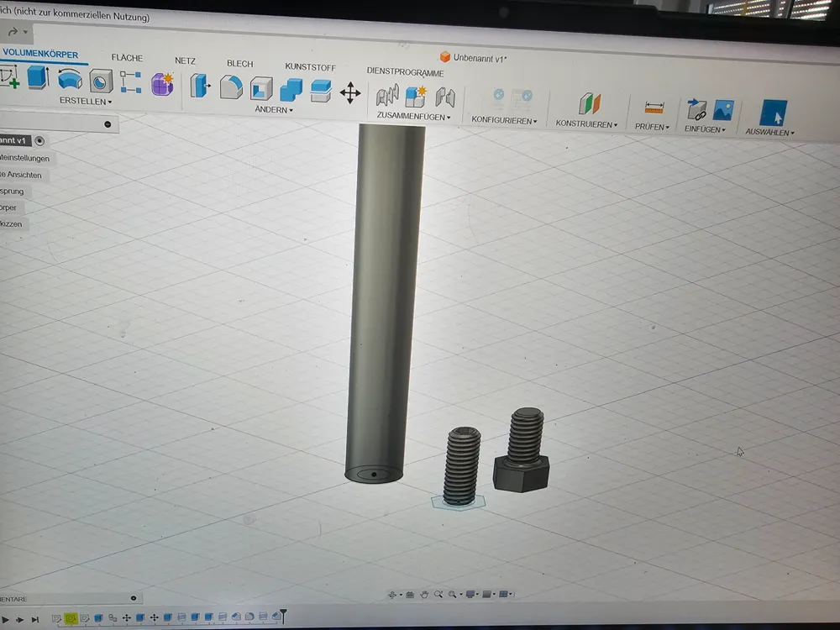Screen dimensions: 840x630
Task: Expand the comments panel round button
Action: pos(134,598)
